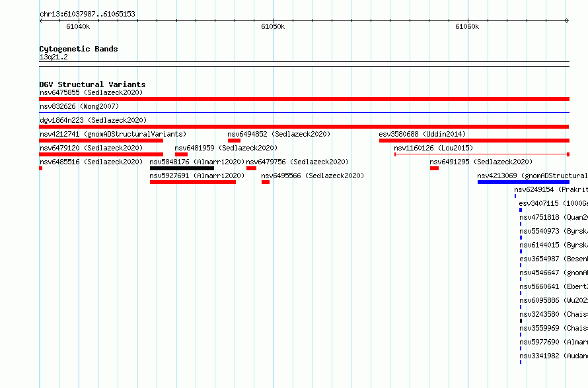The image size is (588, 388).
Task: Select the blue bar under nsv4213069
Action: [523, 182]
